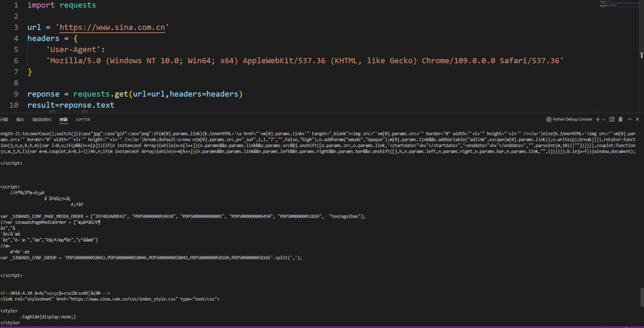The image size is (644, 328).
Task: Click the closing brace on line 7
Action: tap(30, 72)
